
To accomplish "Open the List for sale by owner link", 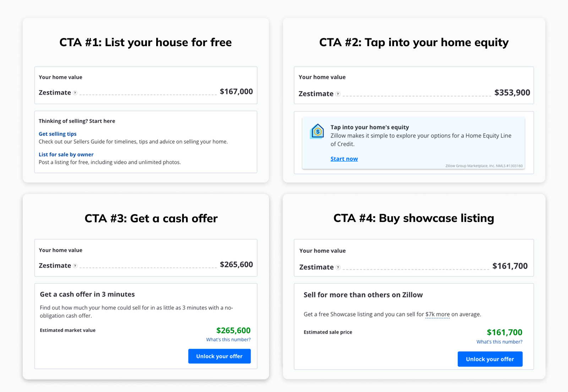I will pyautogui.click(x=66, y=154).
